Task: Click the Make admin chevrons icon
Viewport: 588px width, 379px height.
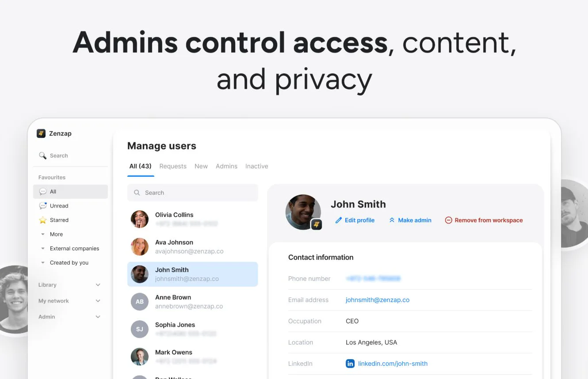Action: point(392,220)
